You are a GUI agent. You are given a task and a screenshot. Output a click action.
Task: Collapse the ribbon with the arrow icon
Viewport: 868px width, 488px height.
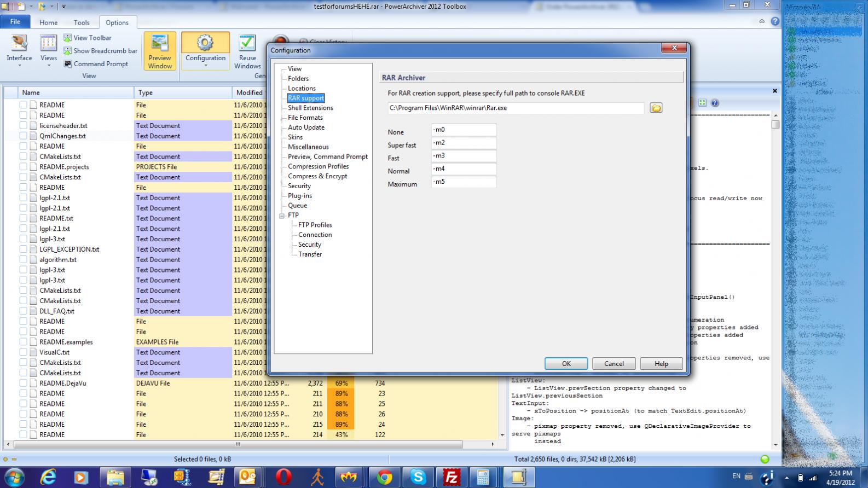pos(762,21)
